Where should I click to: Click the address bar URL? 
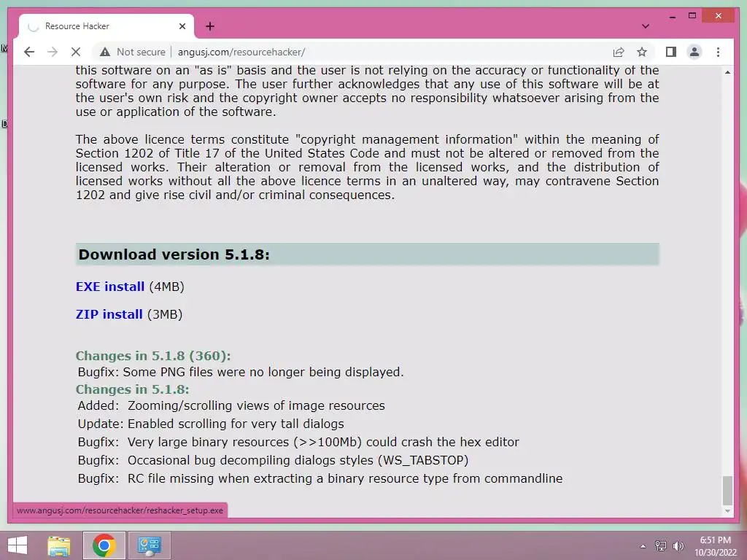click(x=241, y=52)
